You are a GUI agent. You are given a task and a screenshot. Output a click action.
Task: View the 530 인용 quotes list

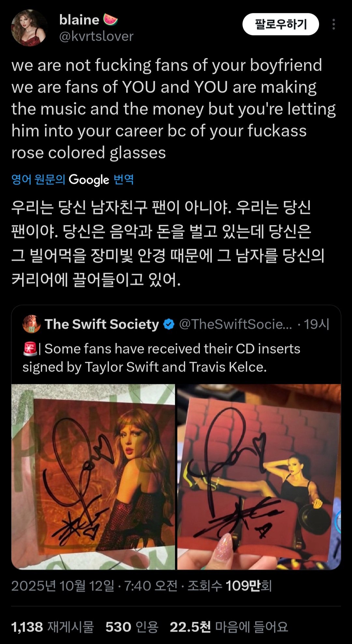pyautogui.click(x=132, y=627)
